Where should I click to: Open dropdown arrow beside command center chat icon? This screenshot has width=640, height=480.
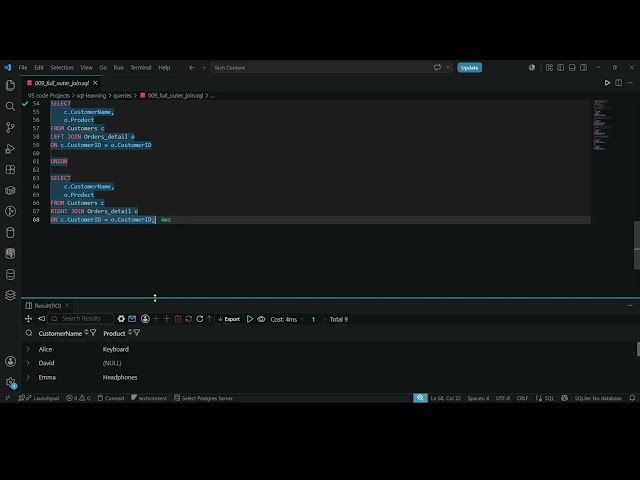(448, 67)
